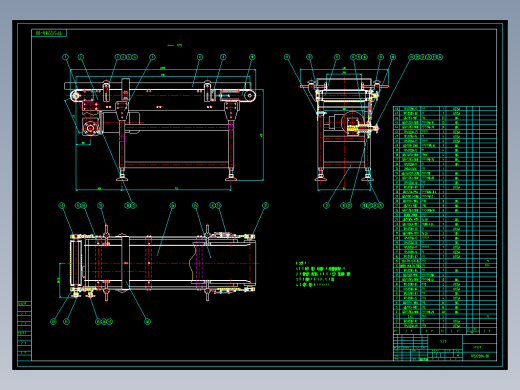This screenshot has height=390, width=520.
Task: Click the revision strip on left border
Action: coord(24,331)
